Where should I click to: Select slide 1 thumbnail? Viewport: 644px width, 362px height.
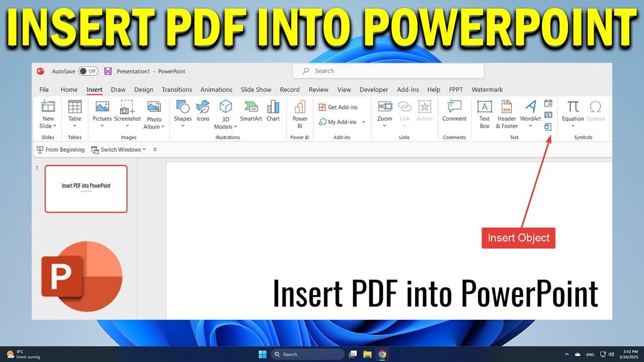pos(86,189)
